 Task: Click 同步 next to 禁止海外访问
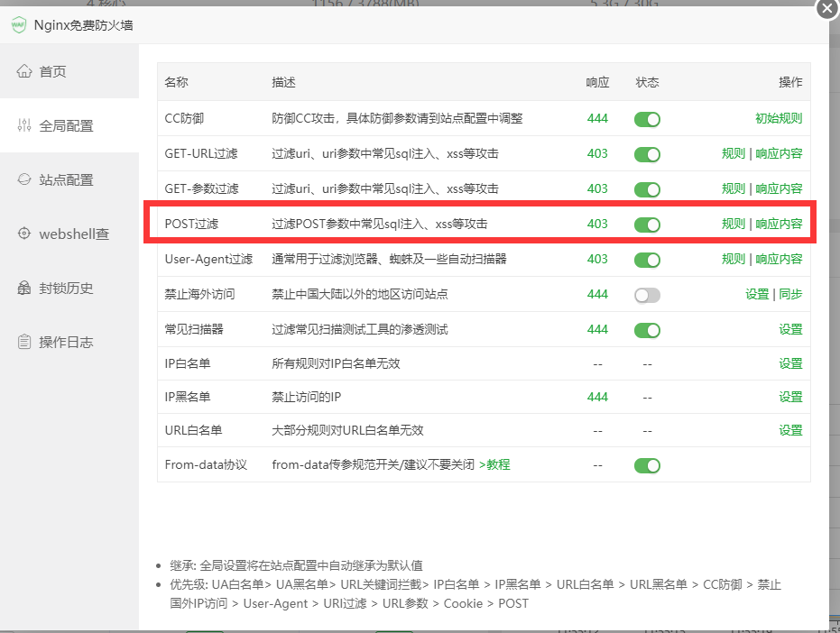tap(789, 294)
